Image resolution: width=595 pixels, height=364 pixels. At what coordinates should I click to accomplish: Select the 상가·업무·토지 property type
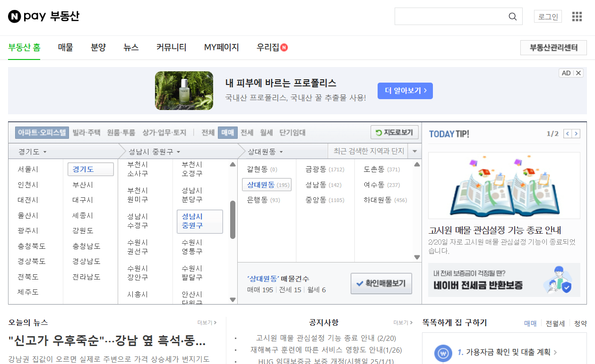(164, 133)
